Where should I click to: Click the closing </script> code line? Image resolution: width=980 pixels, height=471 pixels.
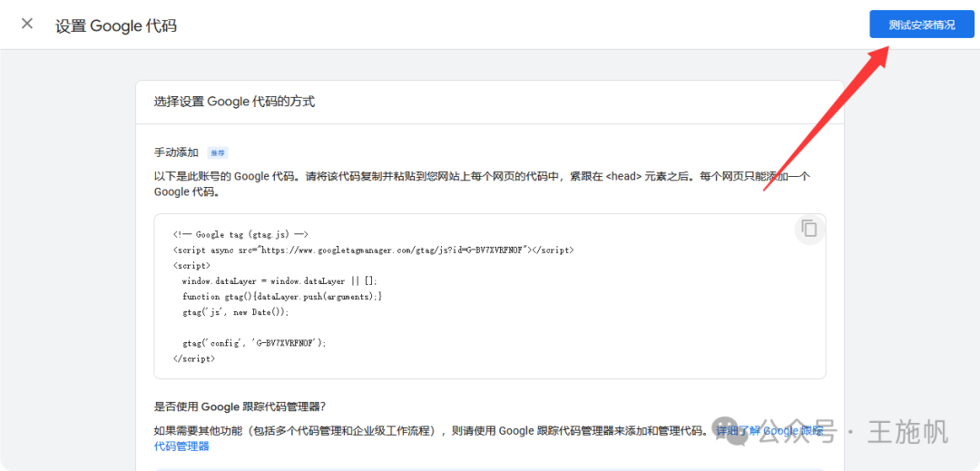coord(194,359)
